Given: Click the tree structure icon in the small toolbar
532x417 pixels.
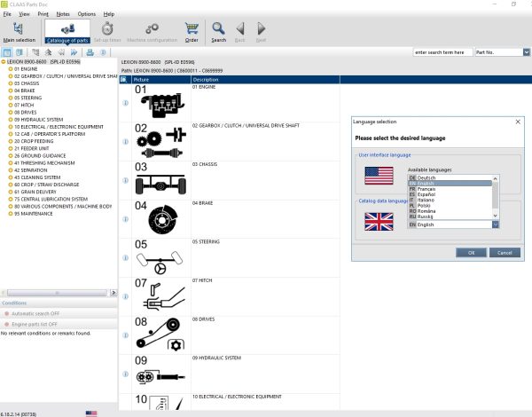Looking at the screenshot, I should [35, 52].
